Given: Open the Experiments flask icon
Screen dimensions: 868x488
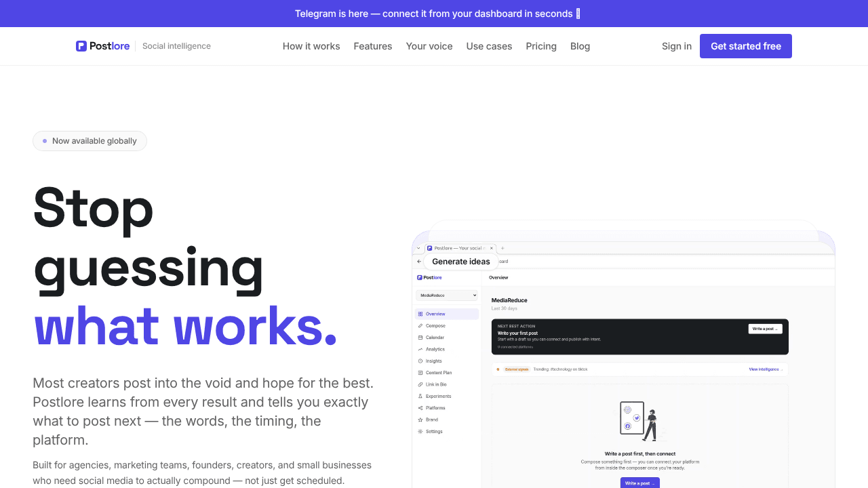Looking at the screenshot, I should (x=420, y=396).
